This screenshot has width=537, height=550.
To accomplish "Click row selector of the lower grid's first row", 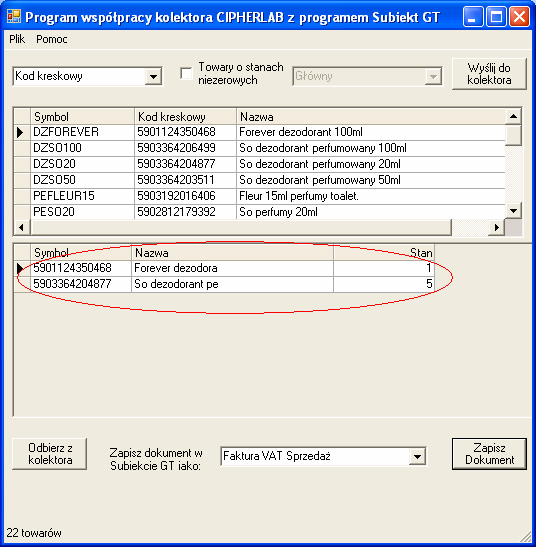I will coord(22,268).
